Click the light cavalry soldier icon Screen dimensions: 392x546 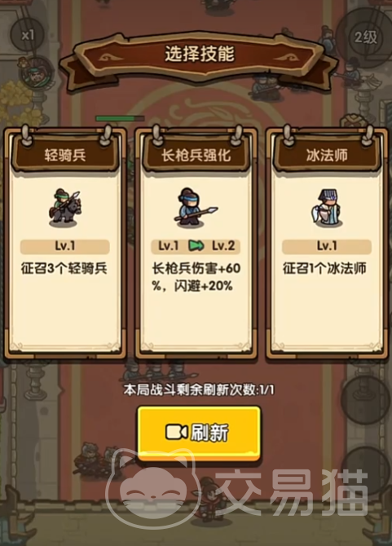(x=65, y=209)
